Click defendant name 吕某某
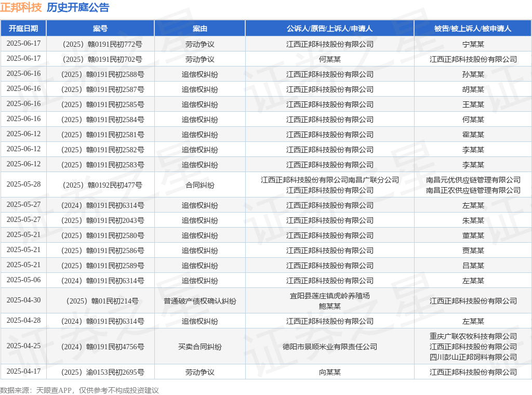532x395 pixels. pyautogui.click(x=473, y=266)
